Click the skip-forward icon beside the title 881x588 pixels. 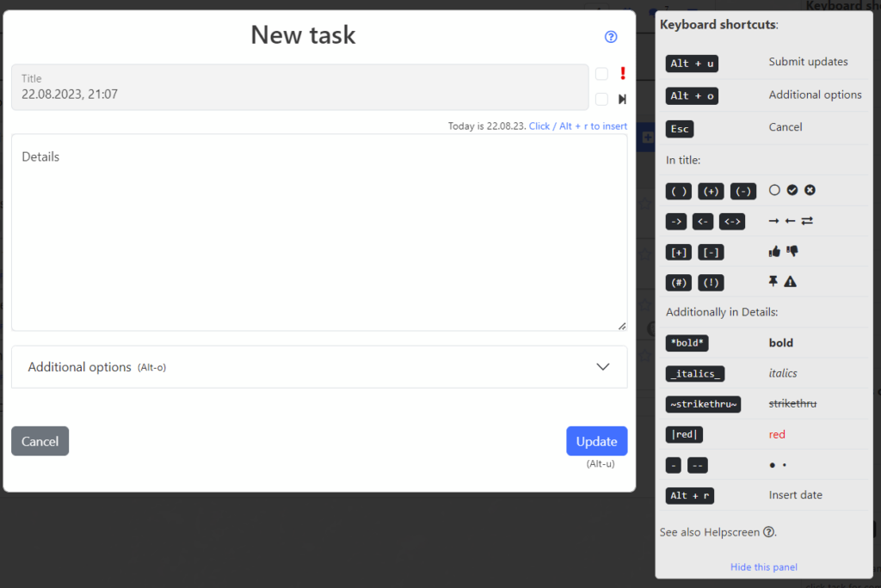622,100
